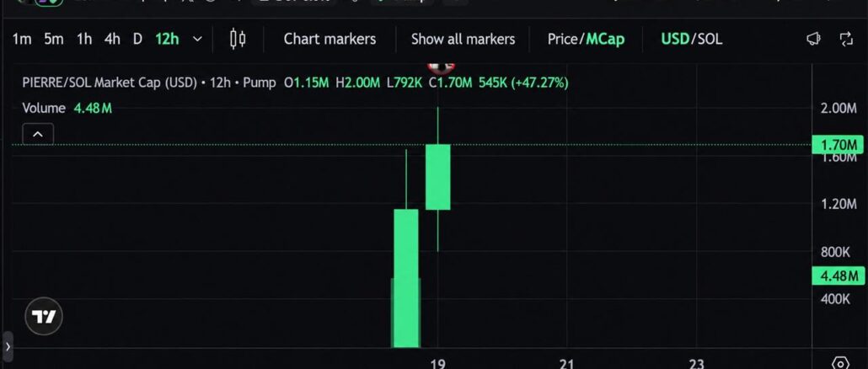
Task: Expand the left side panel arrow
Action: [x=8, y=347]
